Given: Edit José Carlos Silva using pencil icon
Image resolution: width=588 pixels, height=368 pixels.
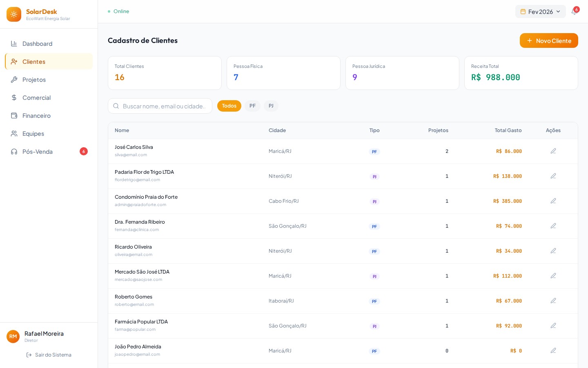Looking at the screenshot, I should point(553,151).
